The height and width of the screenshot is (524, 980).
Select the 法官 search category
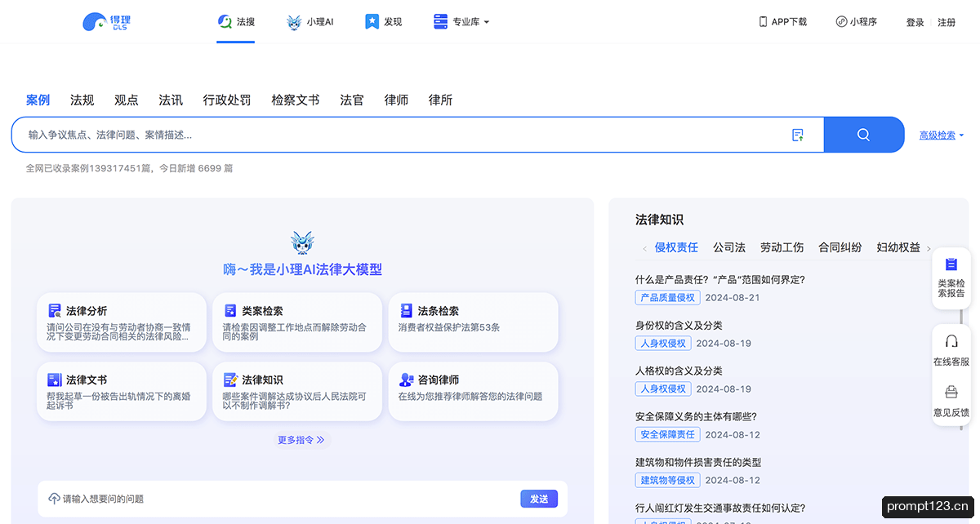tap(352, 100)
